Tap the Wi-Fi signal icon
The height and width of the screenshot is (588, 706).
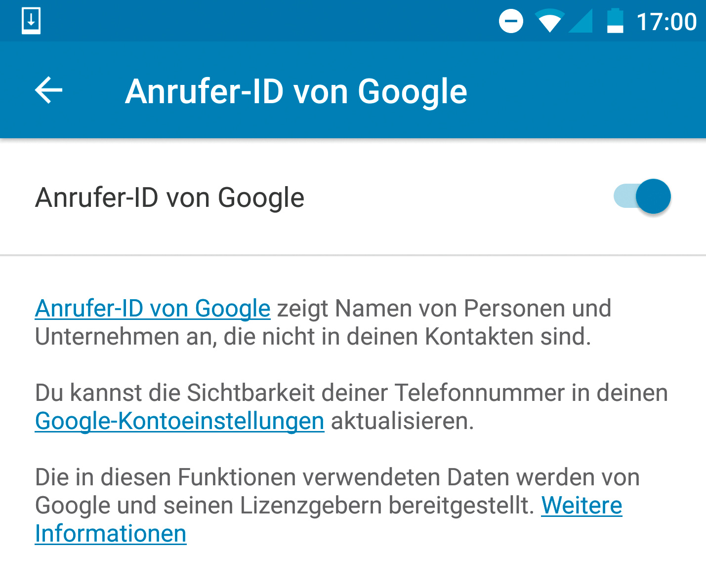click(x=549, y=22)
